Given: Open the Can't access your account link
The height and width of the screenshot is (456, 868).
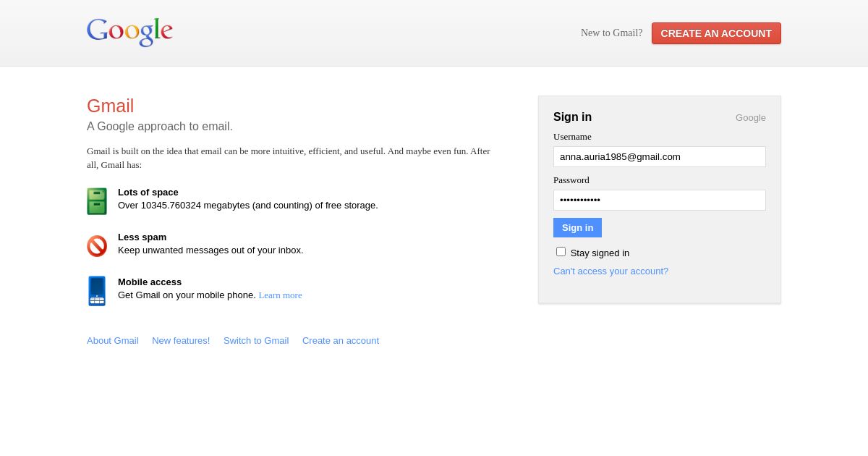Looking at the screenshot, I should pos(610,271).
